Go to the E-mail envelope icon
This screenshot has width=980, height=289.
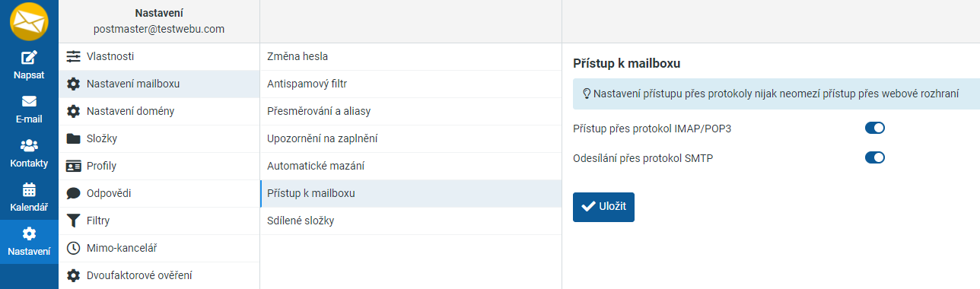tap(29, 101)
